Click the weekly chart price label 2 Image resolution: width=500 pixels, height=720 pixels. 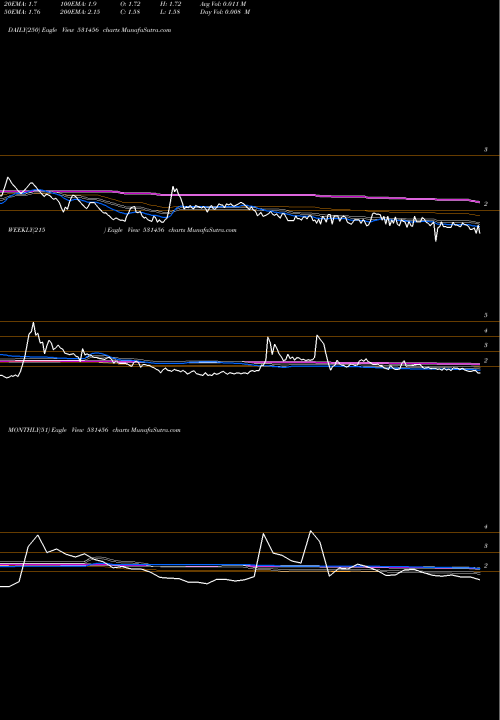486,360
